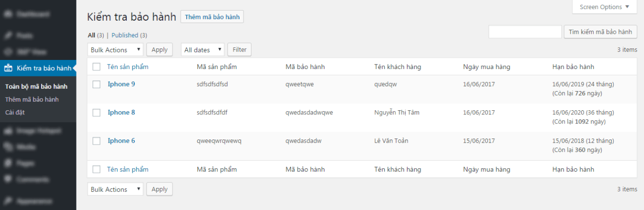Click the Pages icon in sidebar

click(x=9, y=163)
